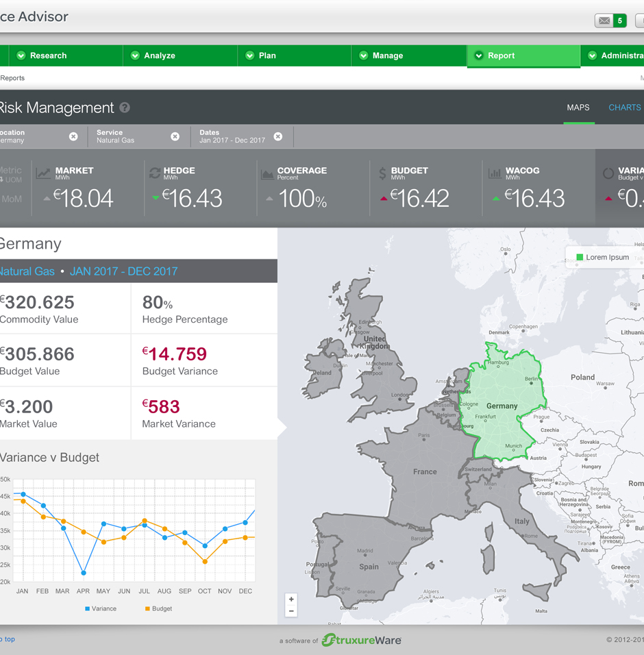The image size is (644, 655).
Task: Toggle the orange Budget legend swatch
Action: [x=147, y=608]
